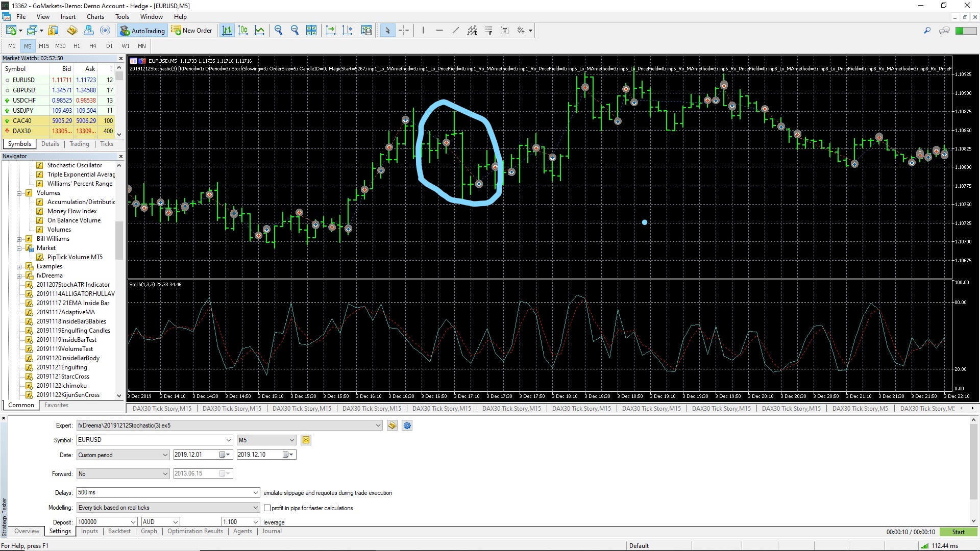The image size is (980, 551).
Task: Switch chart to bar chart mode
Action: (227, 31)
